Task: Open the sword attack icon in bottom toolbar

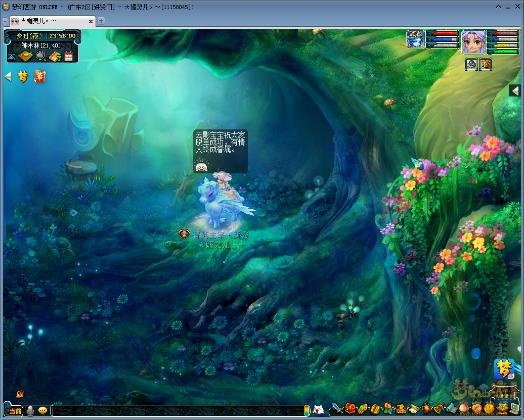Action: point(337,408)
